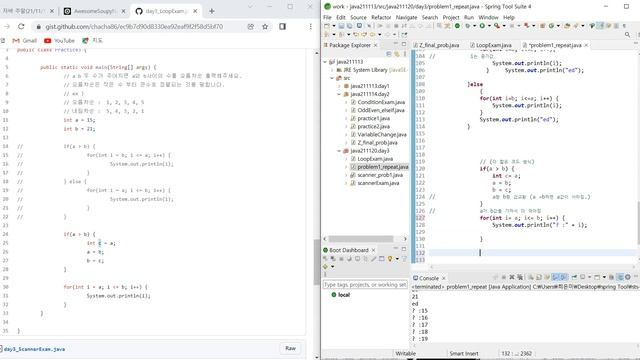The height and width of the screenshot is (360, 640).
Task: Open the Run menu
Action: 469,18
